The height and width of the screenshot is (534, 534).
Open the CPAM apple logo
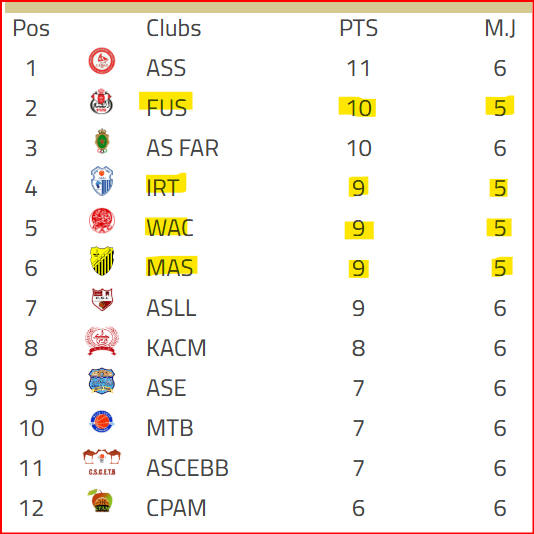click(101, 501)
